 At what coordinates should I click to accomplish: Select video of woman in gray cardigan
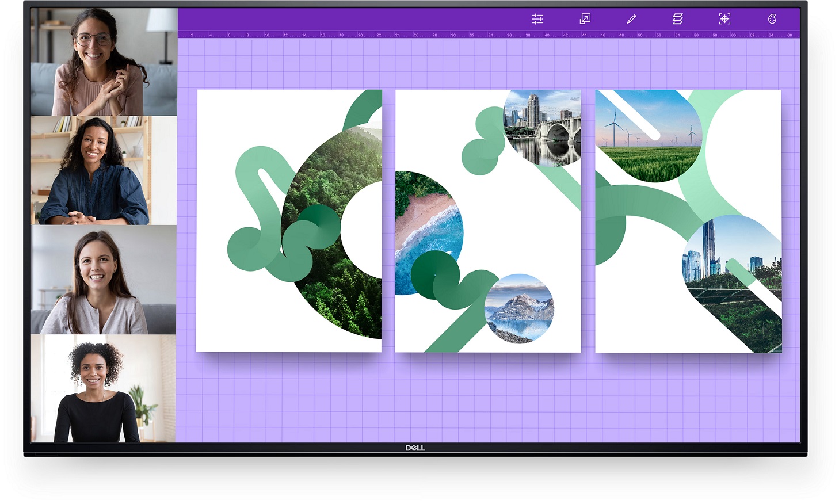[x=104, y=280]
